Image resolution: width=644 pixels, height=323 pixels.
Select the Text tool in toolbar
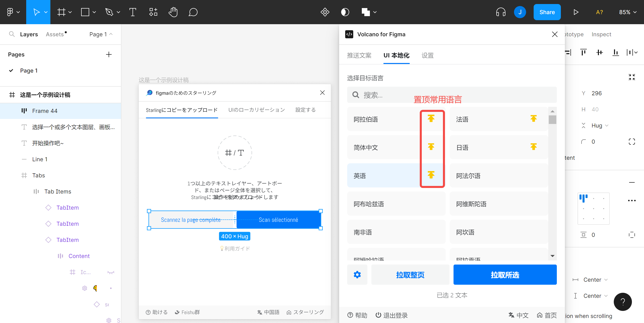(x=133, y=12)
